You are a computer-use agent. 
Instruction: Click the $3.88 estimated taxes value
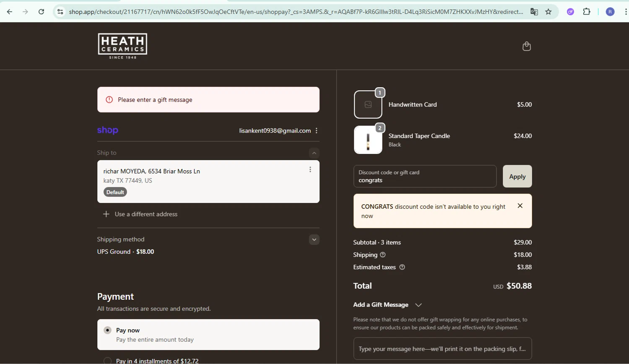pos(524,267)
